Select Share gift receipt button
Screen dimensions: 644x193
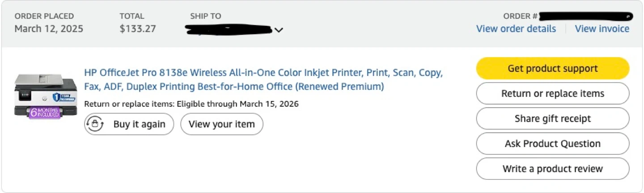click(x=553, y=118)
